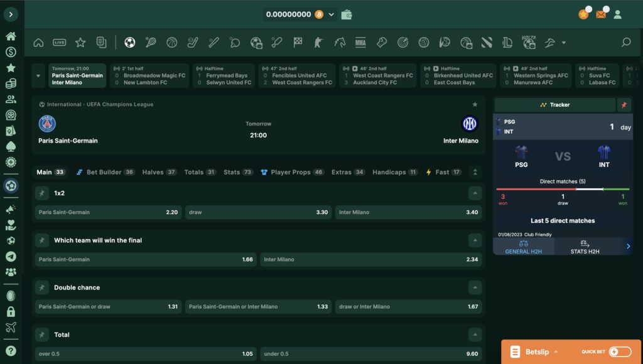
Task: Open the volleyball sport icon
Action: pos(424,42)
